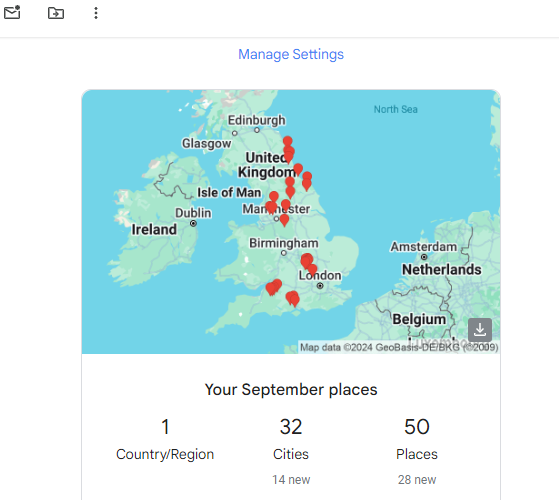
Task: Select the red pin just below Manchester label
Action: pyautogui.click(x=284, y=220)
